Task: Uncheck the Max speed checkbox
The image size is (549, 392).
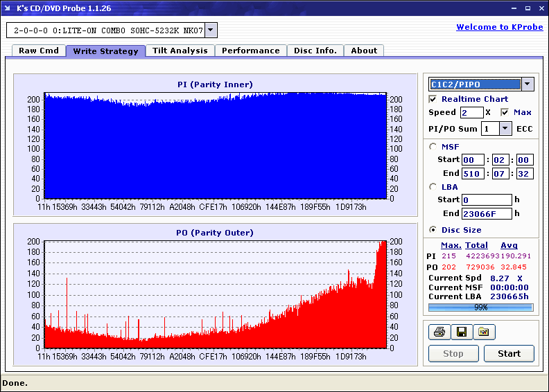Action: coord(505,112)
